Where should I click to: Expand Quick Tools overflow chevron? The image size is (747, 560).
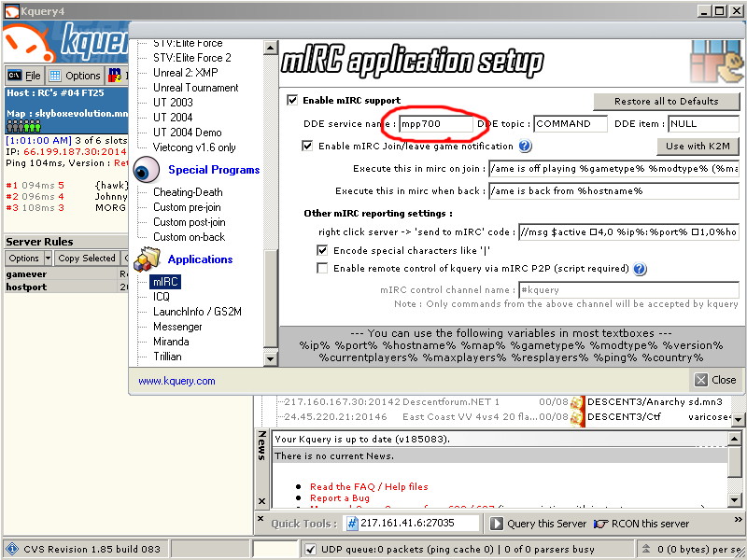tap(738, 519)
